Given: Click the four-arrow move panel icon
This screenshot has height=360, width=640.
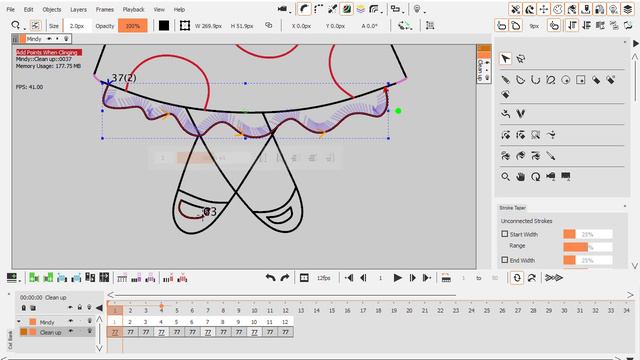Looking at the screenshot, I should [544, 9].
